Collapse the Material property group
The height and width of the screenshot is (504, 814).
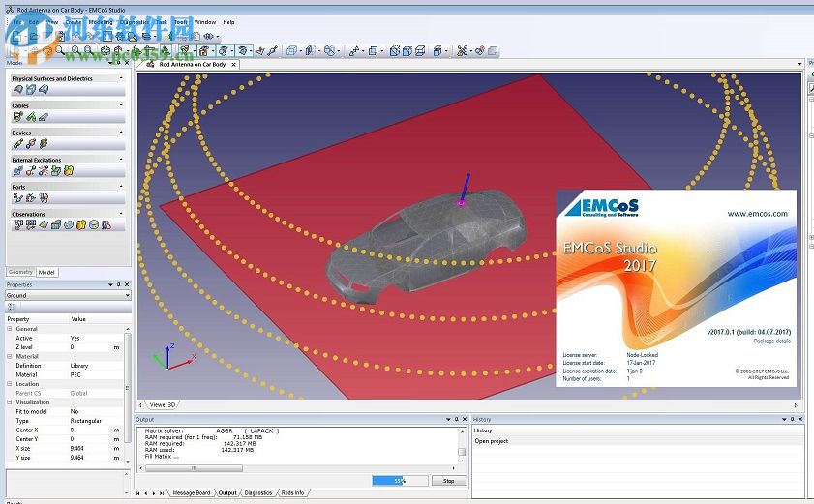(10, 356)
